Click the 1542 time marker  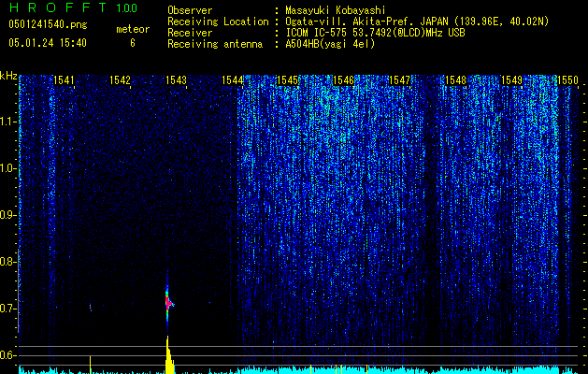click(120, 80)
